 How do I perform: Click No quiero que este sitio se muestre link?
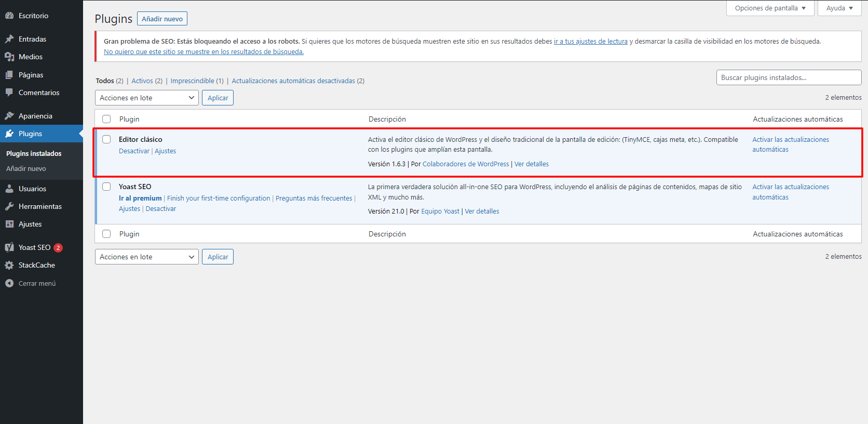pos(204,51)
